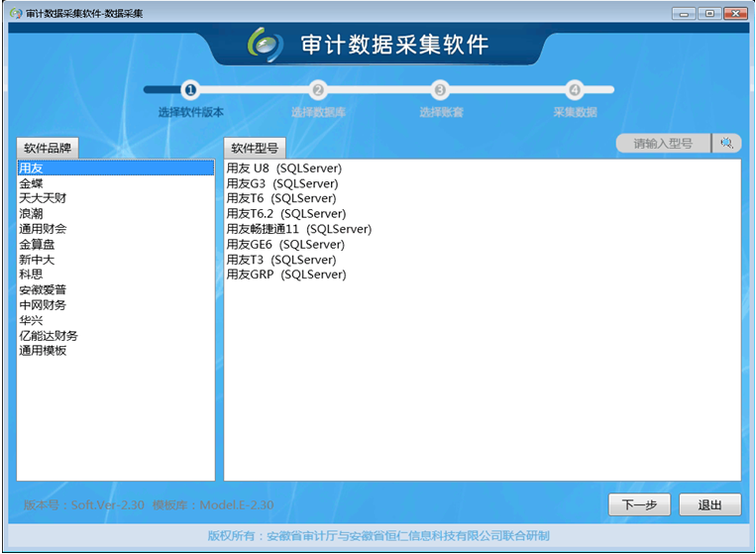Select 华兴 brand
The width and height of the screenshot is (756, 554).
point(116,321)
